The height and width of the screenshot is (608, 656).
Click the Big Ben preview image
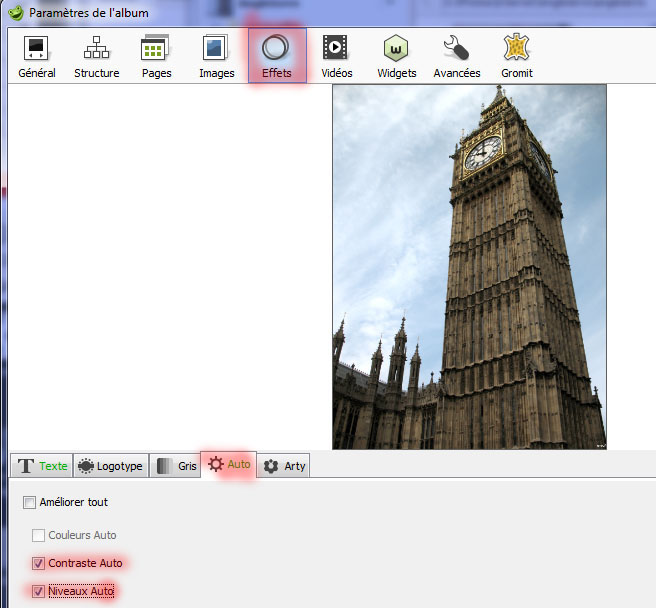[469, 266]
